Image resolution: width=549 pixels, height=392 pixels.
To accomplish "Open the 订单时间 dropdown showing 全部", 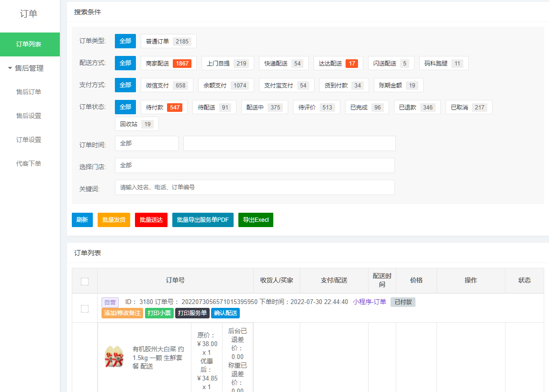I will (x=146, y=143).
